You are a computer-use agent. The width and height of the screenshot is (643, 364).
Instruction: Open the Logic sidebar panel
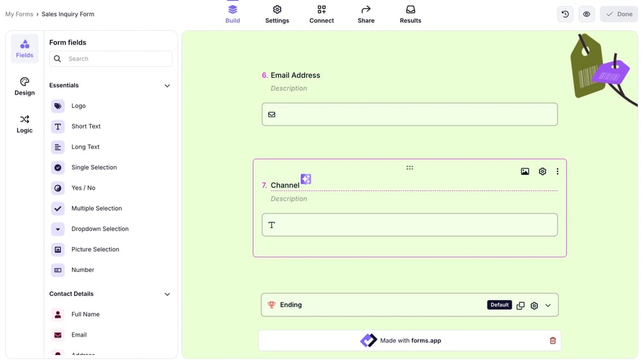pyautogui.click(x=24, y=124)
